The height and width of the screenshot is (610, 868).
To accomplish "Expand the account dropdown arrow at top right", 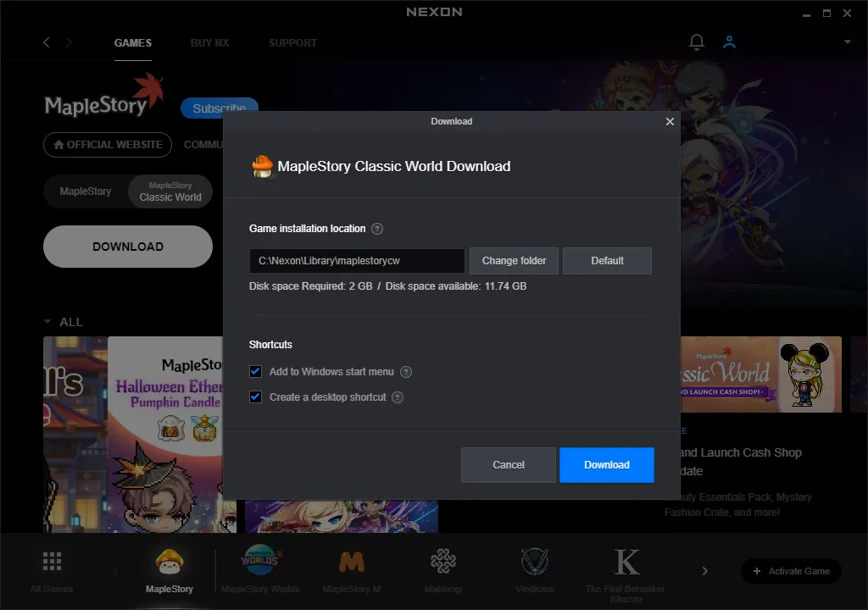I will pos(847,42).
